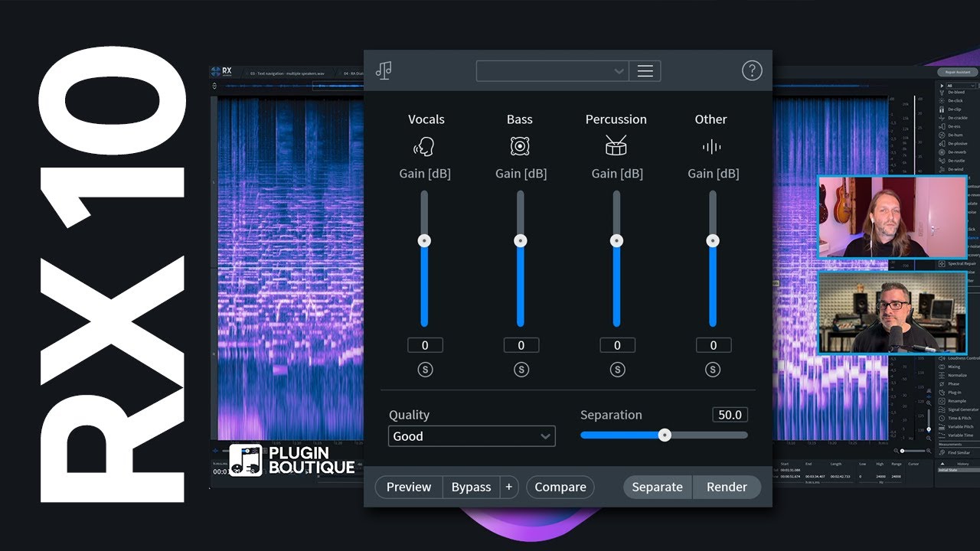Select the De-bleed module icon

click(x=942, y=92)
